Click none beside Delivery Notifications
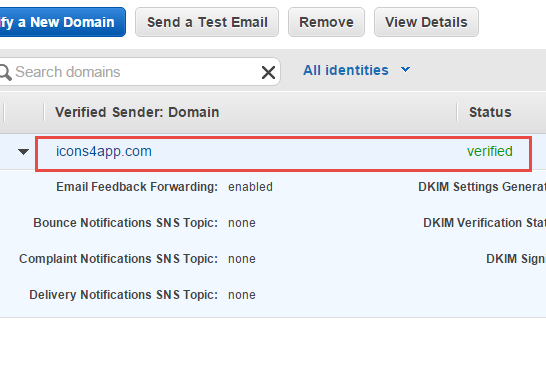Viewport: 546px width, 380px height. (x=242, y=295)
